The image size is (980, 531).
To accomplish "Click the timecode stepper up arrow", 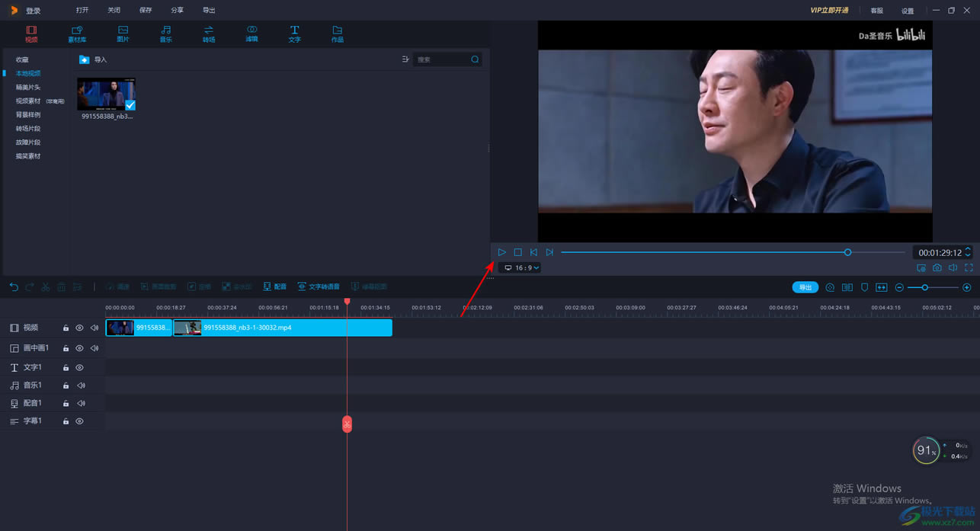I will pos(968,249).
